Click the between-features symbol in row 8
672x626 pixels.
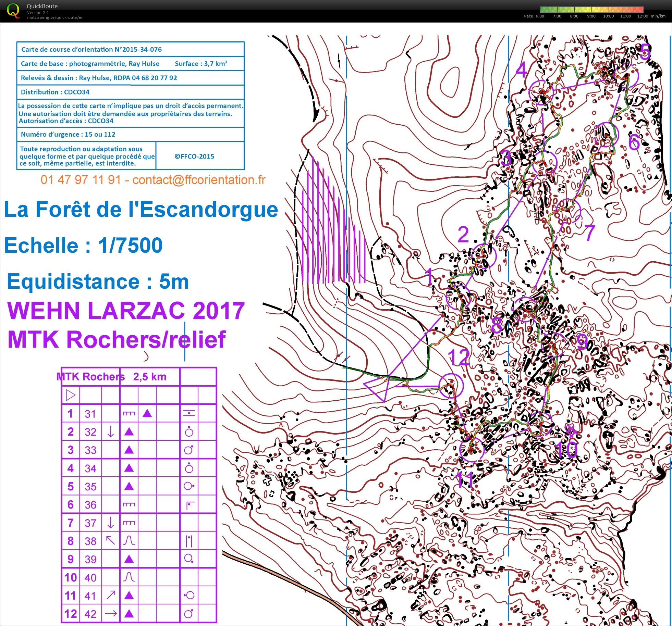coord(189,541)
